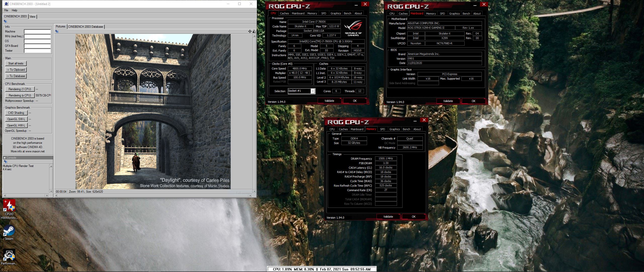The height and width of the screenshot is (272, 644).
Task: Click the CPU MEM date status bar
Action: 322,269
